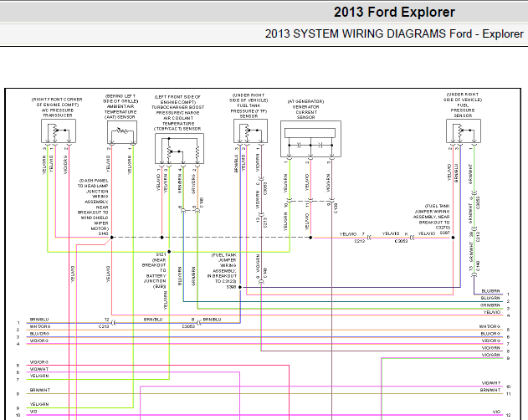
Task: Click left-side BRN/WHT wire label numbered 8
Action: click(39, 390)
